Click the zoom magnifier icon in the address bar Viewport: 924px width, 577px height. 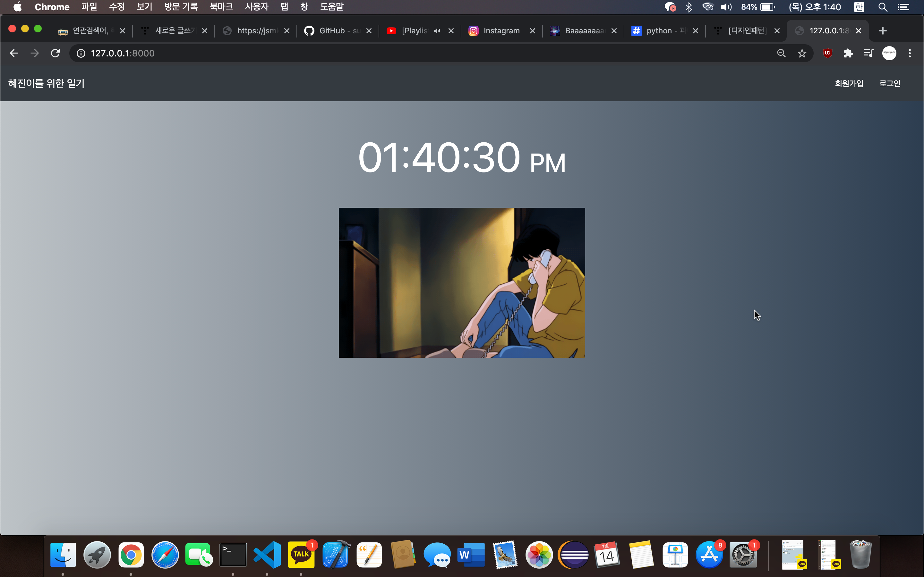point(781,53)
